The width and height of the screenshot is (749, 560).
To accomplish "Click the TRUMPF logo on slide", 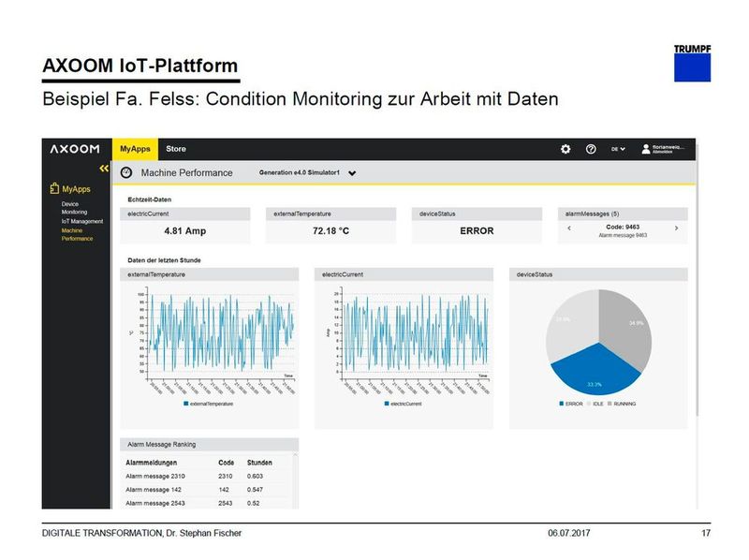I will click(x=692, y=63).
